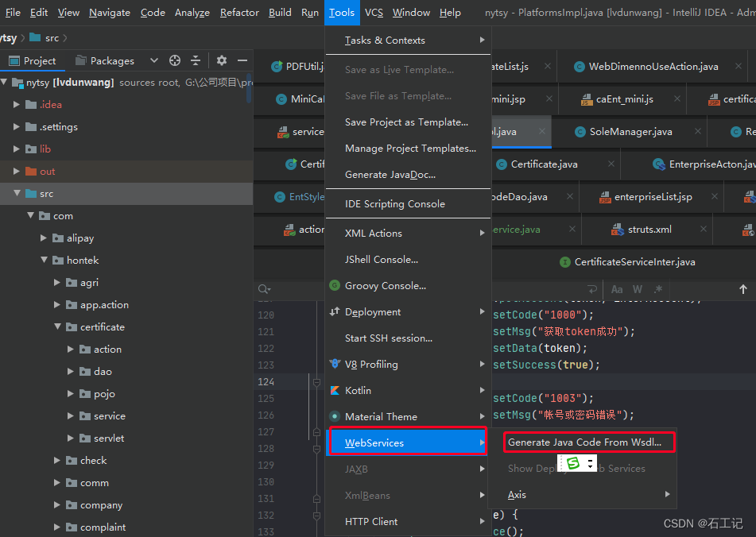Screen dimensions: 756x537
Task: Expand the .settings folder
Action: (17, 126)
